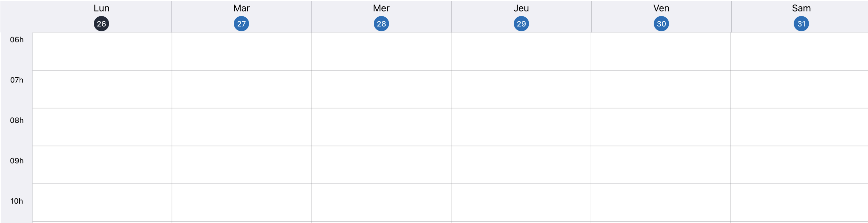
Task: Select Saturday date circle 31
Action: [801, 24]
